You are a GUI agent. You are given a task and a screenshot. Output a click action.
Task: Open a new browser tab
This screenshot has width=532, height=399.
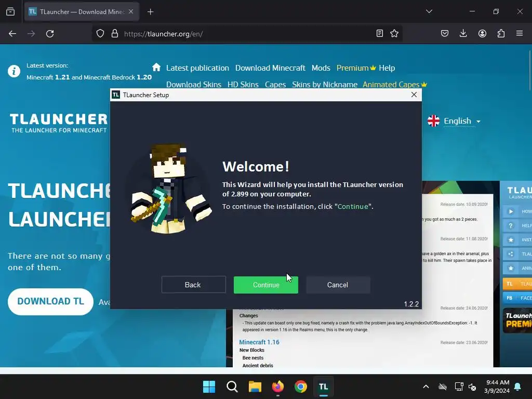click(x=150, y=12)
